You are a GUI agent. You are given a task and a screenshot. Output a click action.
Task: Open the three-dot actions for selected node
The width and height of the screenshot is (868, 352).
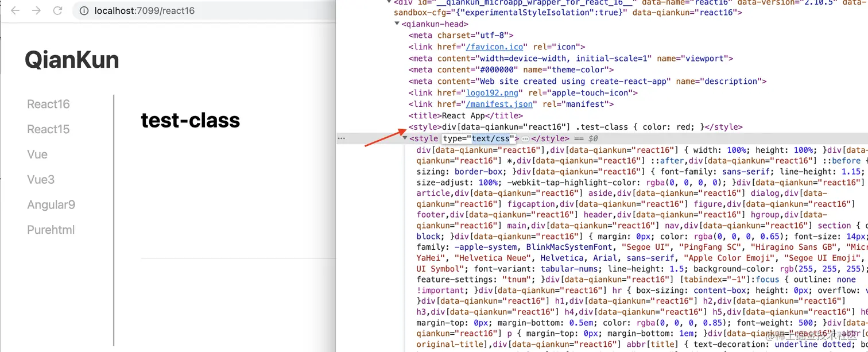[342, 138]
